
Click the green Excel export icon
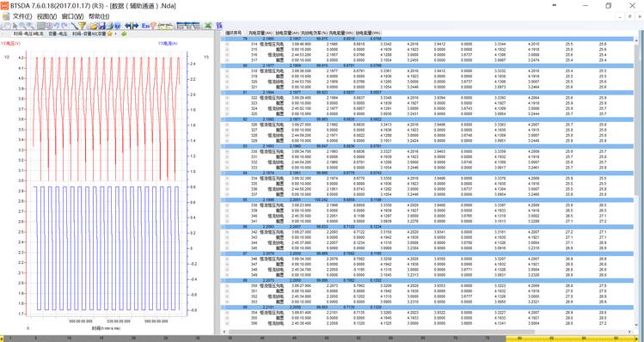[x=208, y=26]
